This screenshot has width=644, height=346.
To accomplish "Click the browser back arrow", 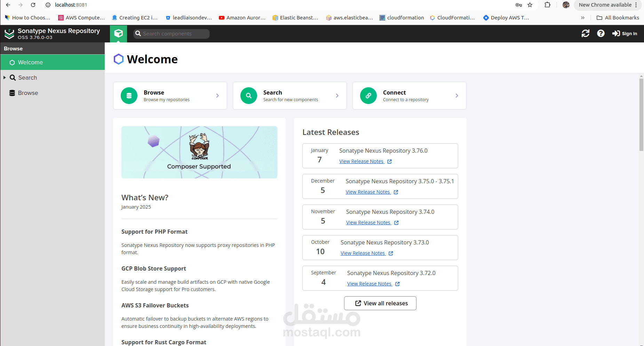I will point(8,5).
